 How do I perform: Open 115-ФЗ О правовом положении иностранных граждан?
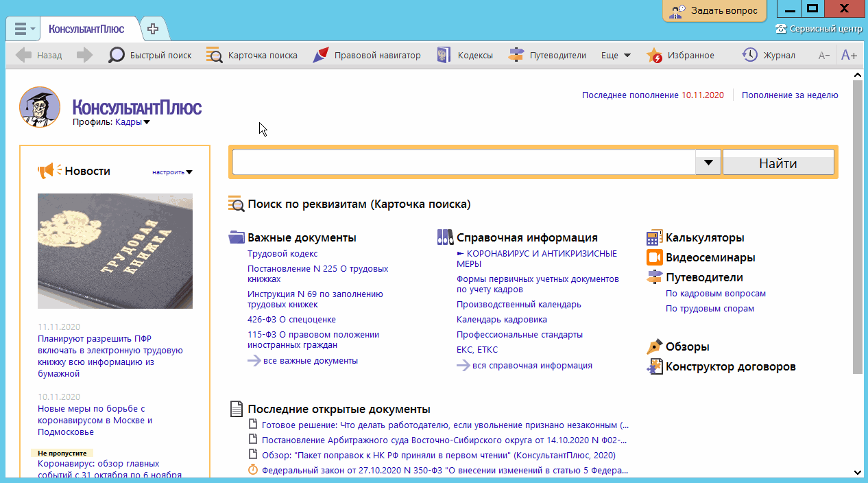[x=313, y=340]
